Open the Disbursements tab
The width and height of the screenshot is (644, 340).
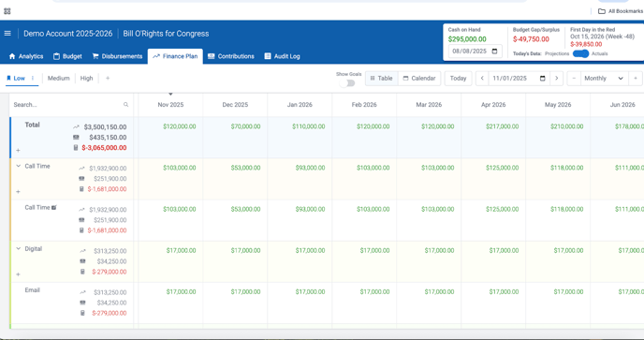coord(117,56)
